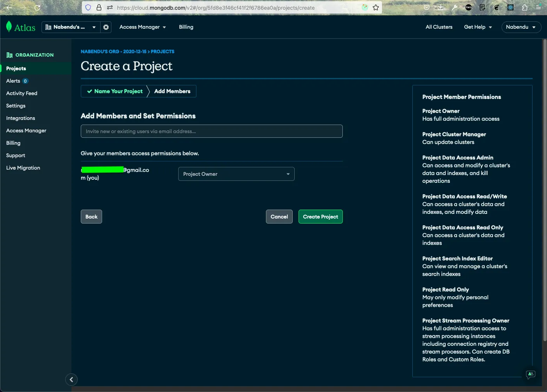Click the Project Search Index Editor heading
The width and height of the screenshot is (547, 392).
tap(457, 258)
